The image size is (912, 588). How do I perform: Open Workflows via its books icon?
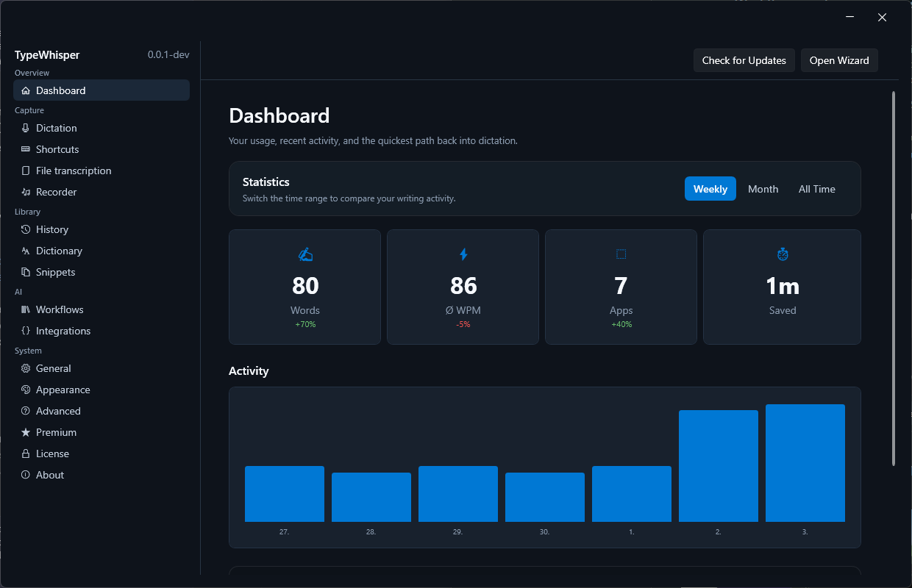26,309
